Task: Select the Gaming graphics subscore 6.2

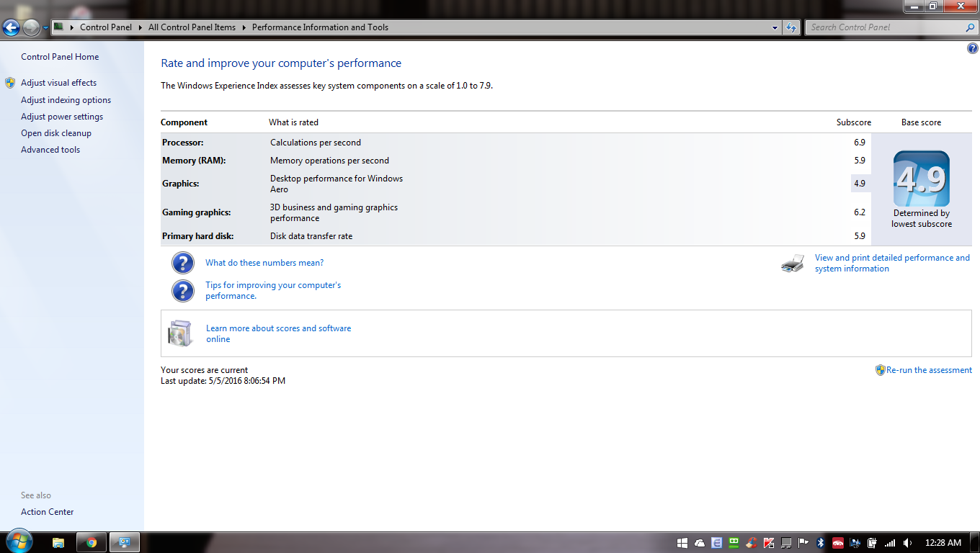Action: [860, 212]
